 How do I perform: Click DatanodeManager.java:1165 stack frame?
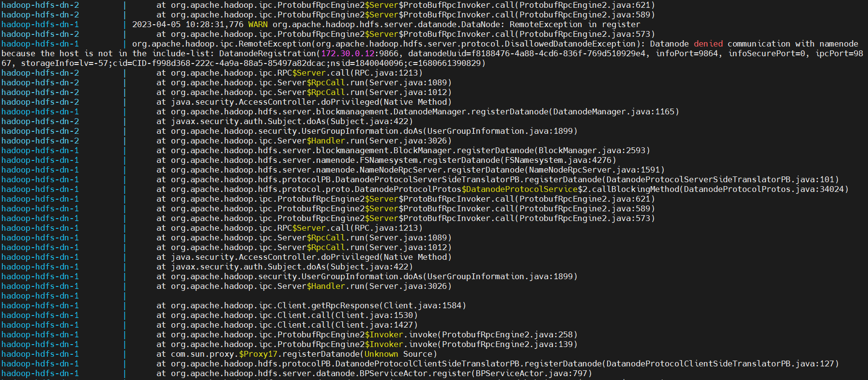(x=418, y=111)
